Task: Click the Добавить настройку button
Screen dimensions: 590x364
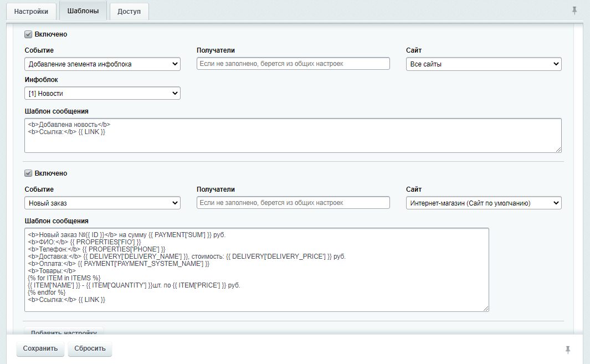Action: point(64,332)
